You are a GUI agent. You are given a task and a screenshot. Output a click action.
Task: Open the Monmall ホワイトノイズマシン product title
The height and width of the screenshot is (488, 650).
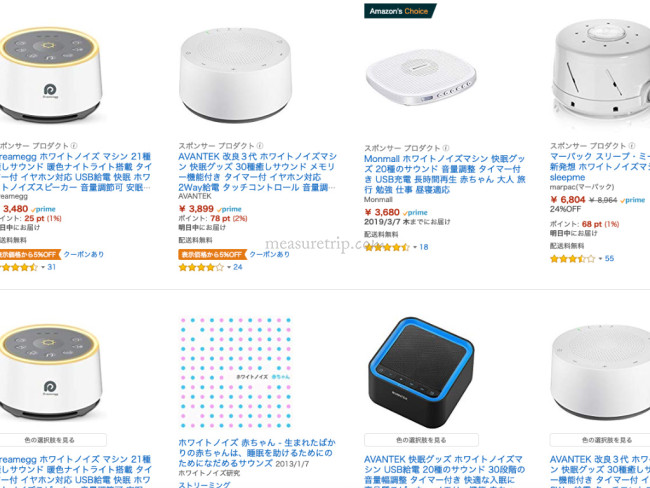[445, 174]
